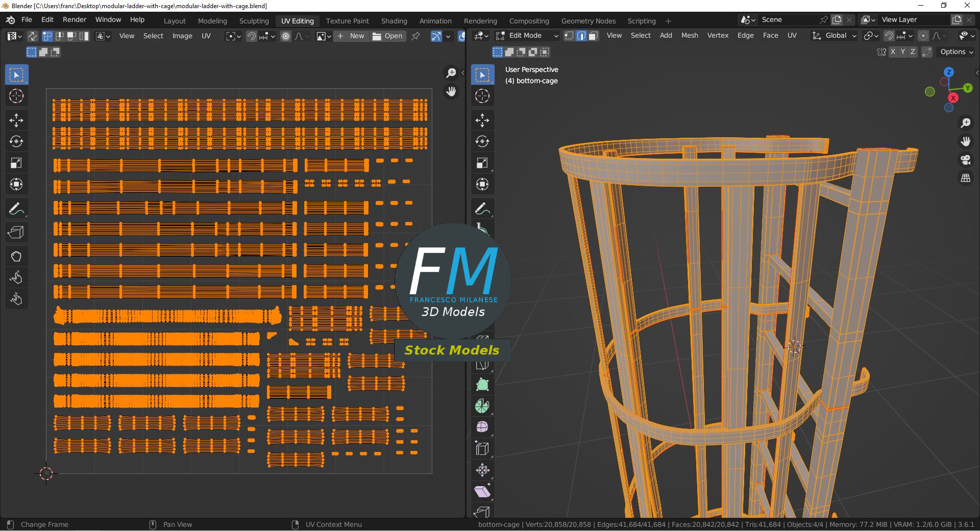The image size is (980, 531).
Task: Open the Render menu
Action: pos(75,20)
